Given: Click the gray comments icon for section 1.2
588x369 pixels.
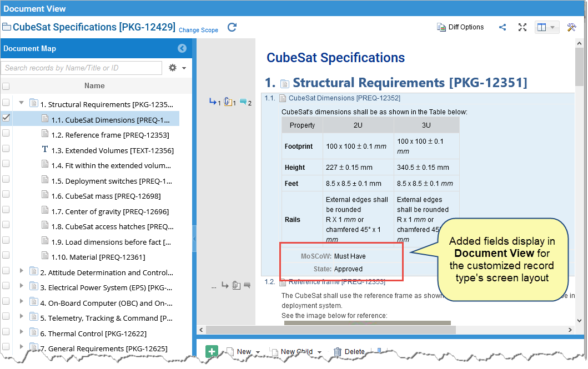Looking at the screenshot, I should click(x=247, y=285).
